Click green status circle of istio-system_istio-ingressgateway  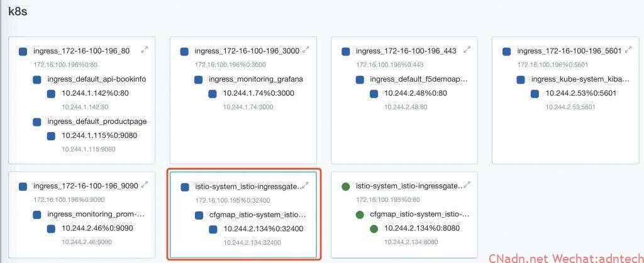pyautogui.click(x=345, y=187)
